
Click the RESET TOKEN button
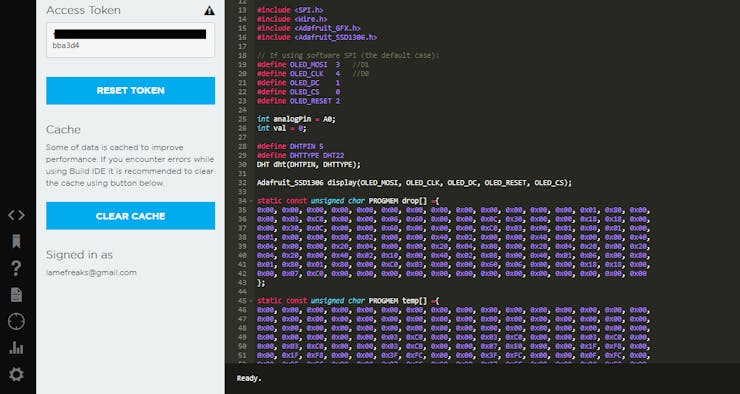tap(130, 91)
